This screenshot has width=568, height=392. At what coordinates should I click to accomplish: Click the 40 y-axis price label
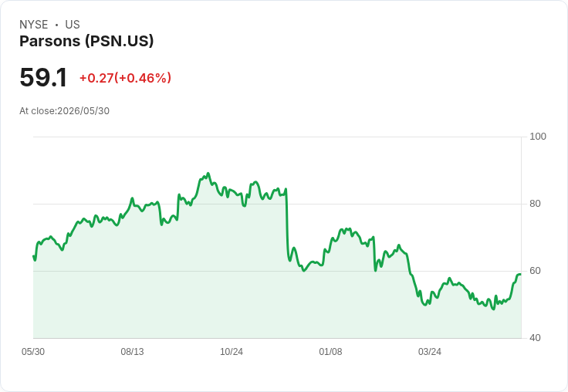coord(535,338)
